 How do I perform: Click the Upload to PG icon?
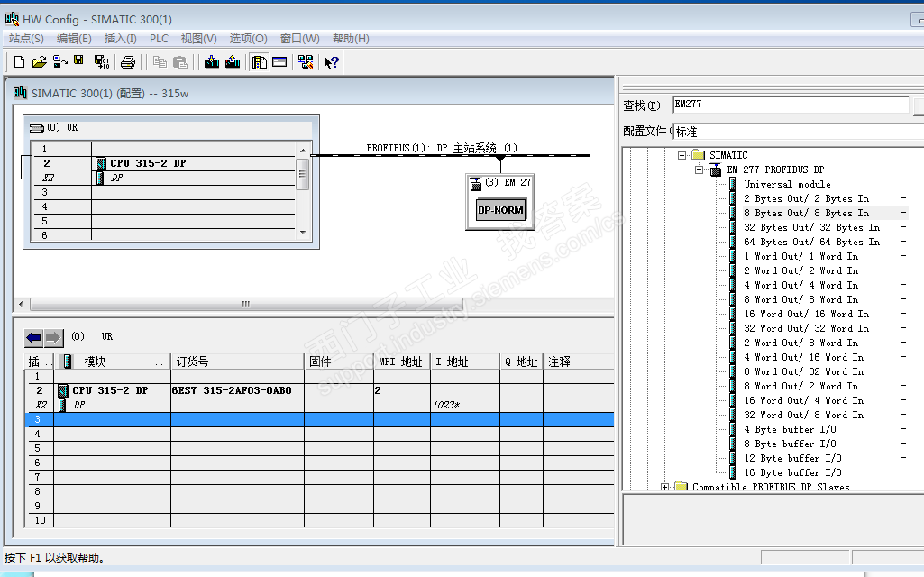click(x=233, y=62)
